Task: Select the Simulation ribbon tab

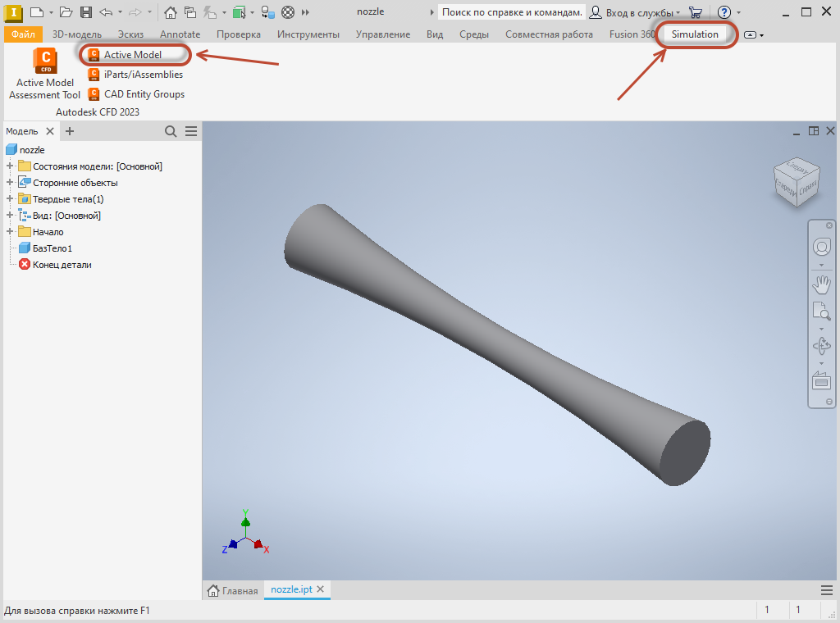Action: click(x=695, y=34)
